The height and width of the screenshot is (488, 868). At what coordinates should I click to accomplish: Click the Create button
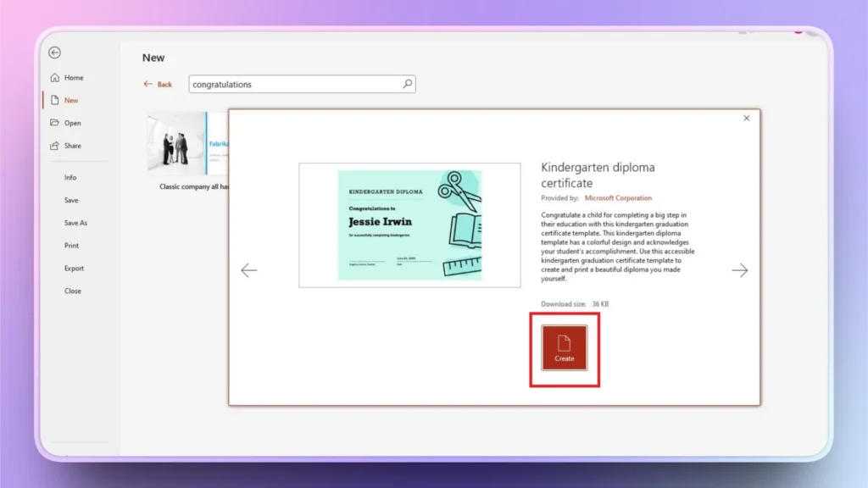point(564,349)
